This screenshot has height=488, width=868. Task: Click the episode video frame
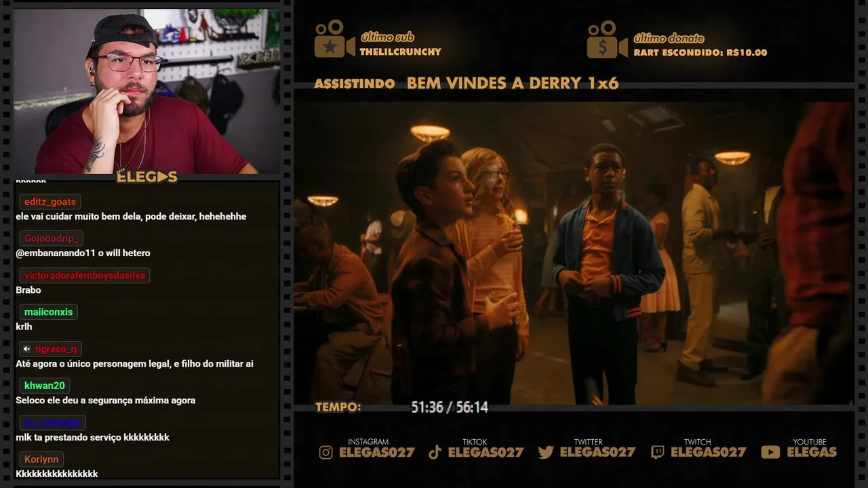pyautogui.click(x=573, y=253)
